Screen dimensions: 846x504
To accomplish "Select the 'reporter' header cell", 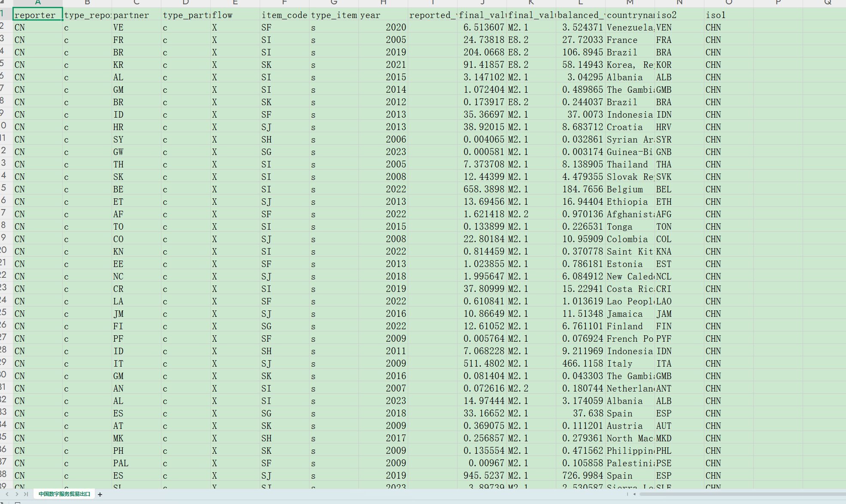I will click(38, 15).
